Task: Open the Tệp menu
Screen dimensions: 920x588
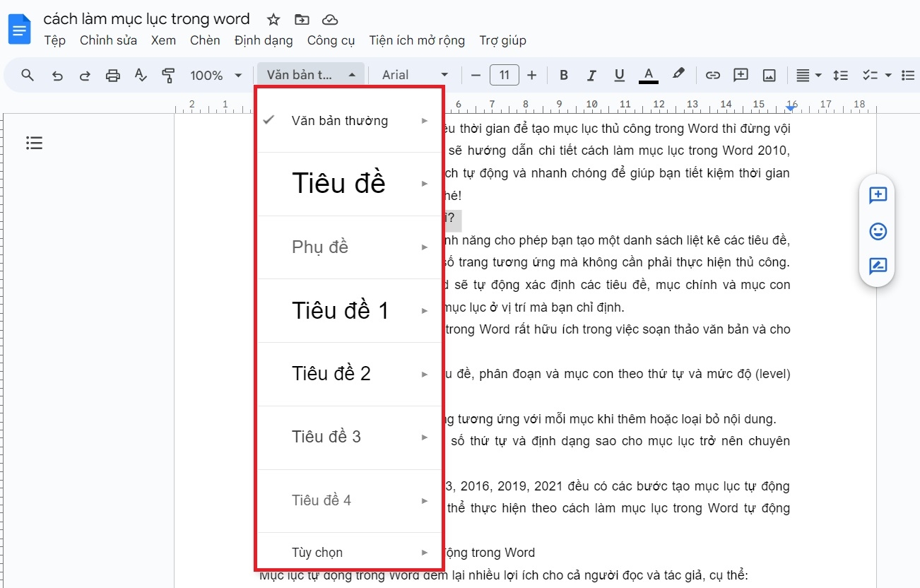Action: [x=54, y=40]
